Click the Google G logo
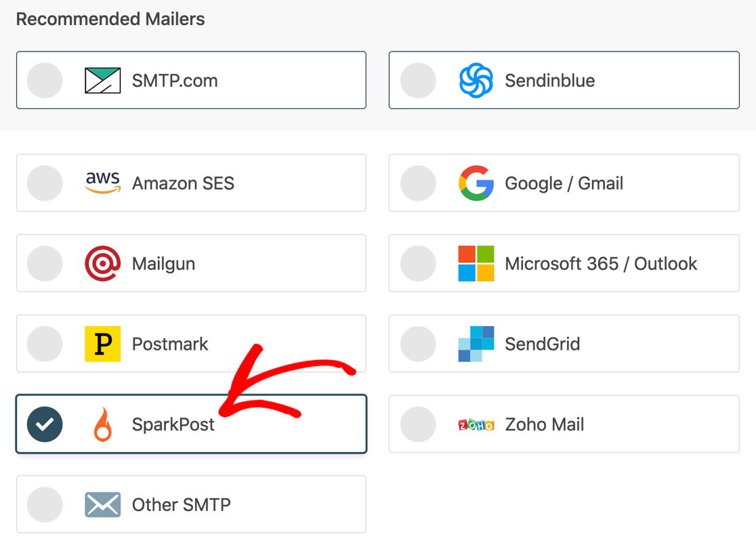This screenshot has width=756, height=545. (x=476, y=183)
